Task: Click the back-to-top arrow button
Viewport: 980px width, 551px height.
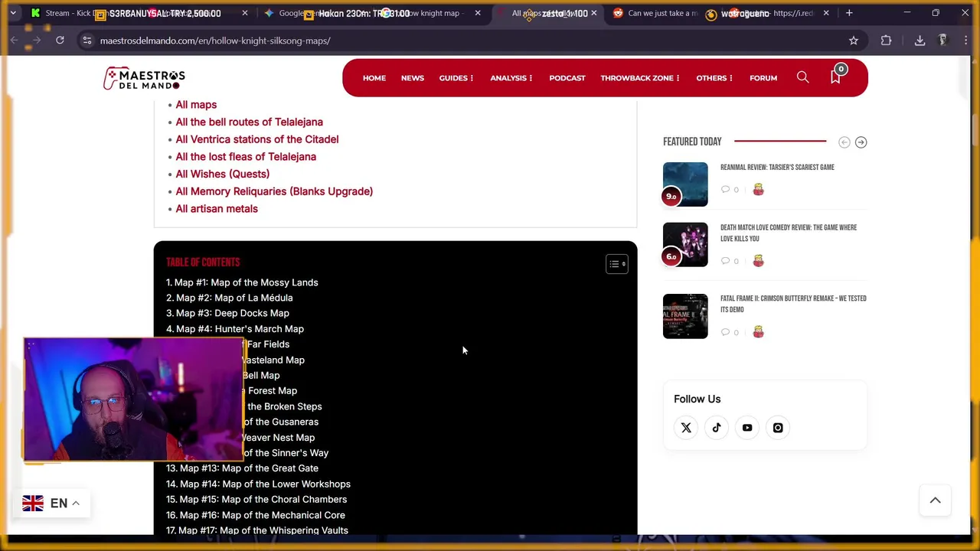Action: (935, 500)
